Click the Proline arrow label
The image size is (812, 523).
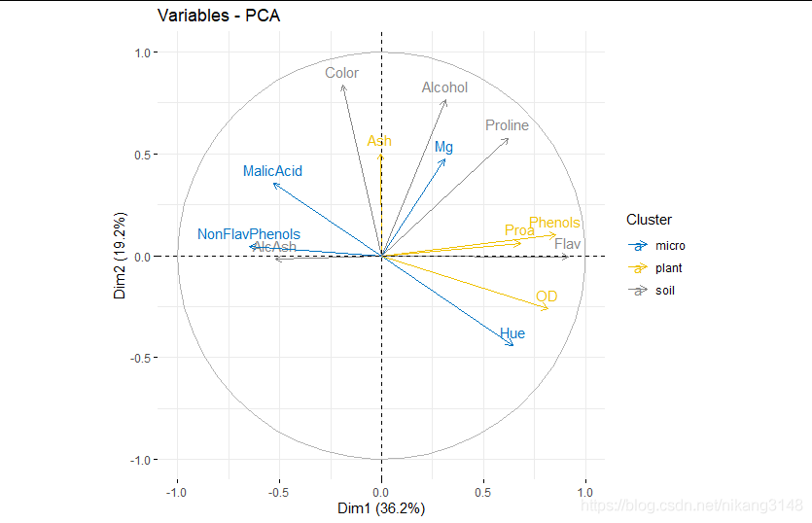(507, 125)
